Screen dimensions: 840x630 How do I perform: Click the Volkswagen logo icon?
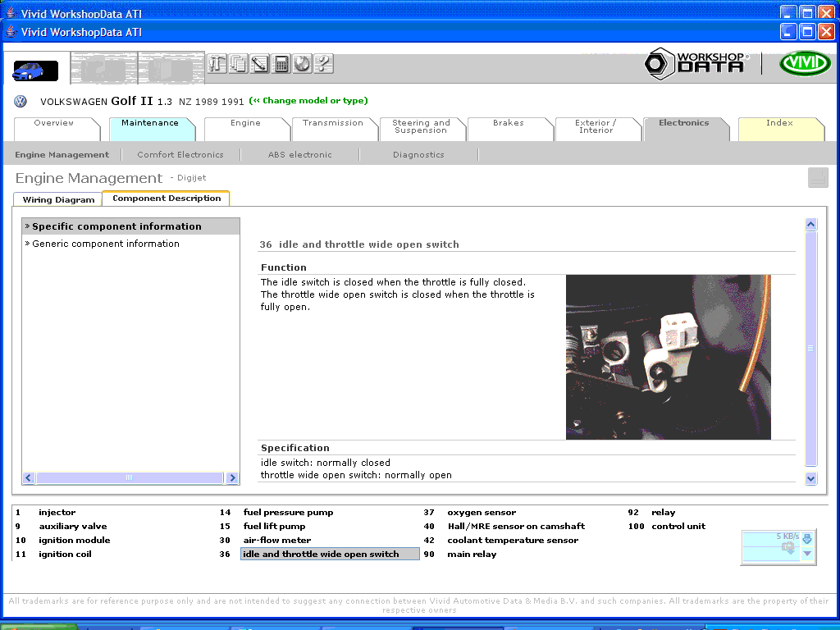[x=21, y=101]
